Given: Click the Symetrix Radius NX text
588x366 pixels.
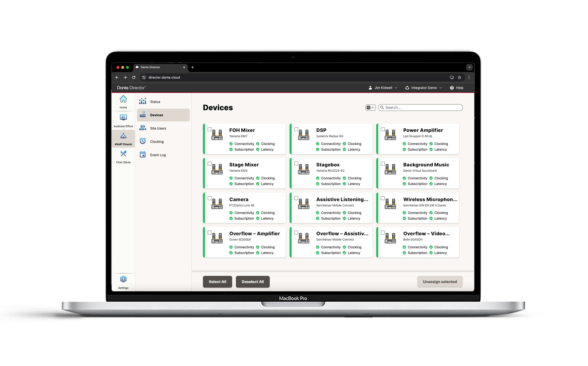Looking at the screenshot, I should 330,136.
